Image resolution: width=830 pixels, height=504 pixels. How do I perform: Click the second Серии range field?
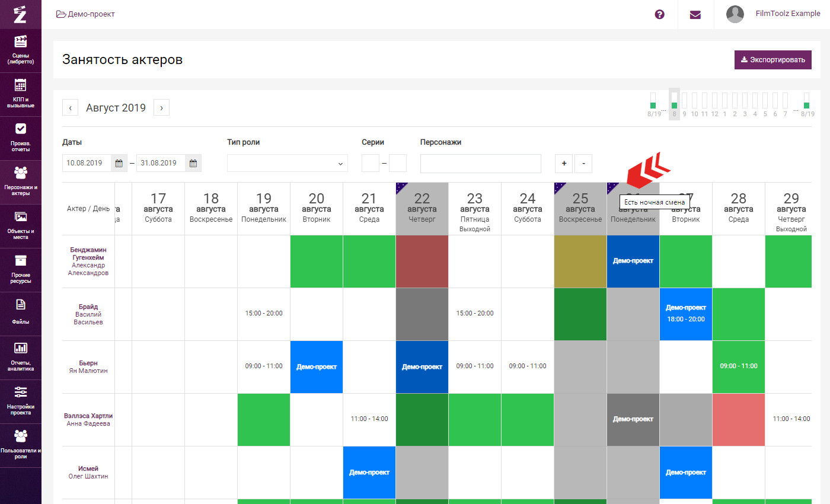[x=398, y=163]
